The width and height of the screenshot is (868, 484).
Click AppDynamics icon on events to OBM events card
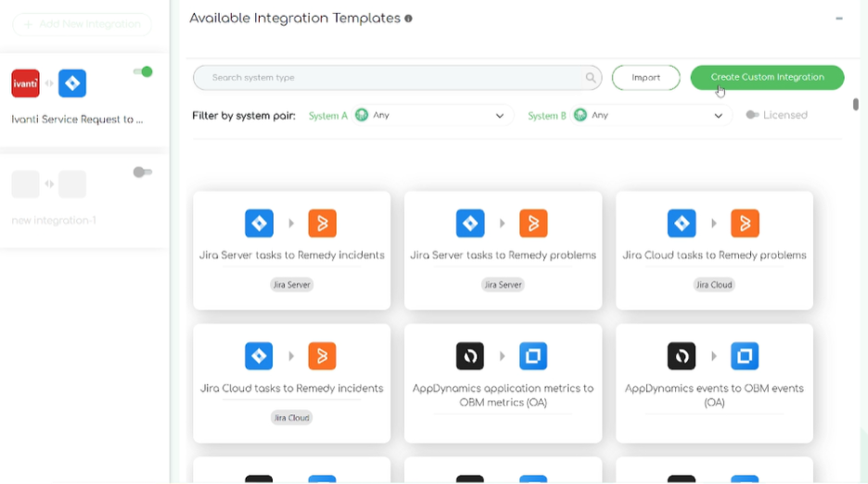click(x=682, y=356)
